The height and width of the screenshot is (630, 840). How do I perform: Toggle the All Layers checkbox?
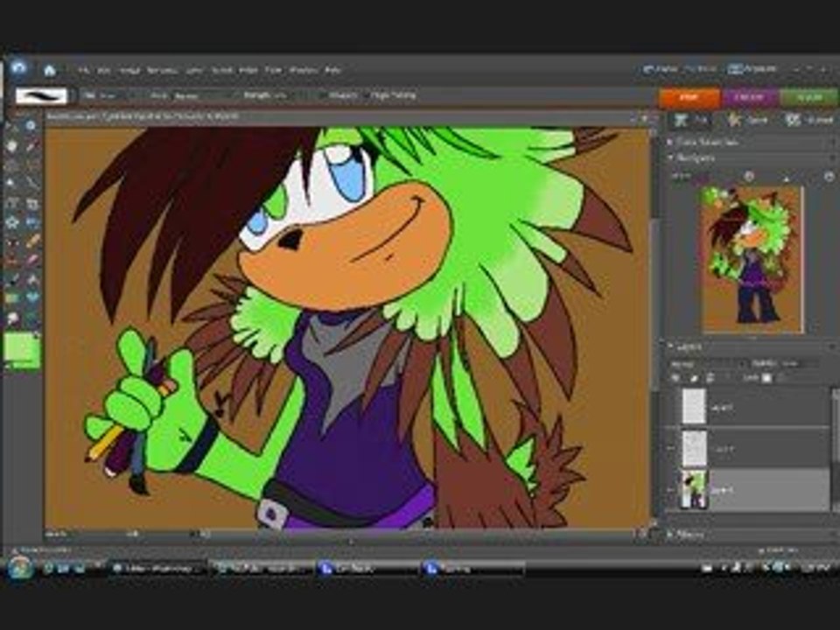pos(323,95)
